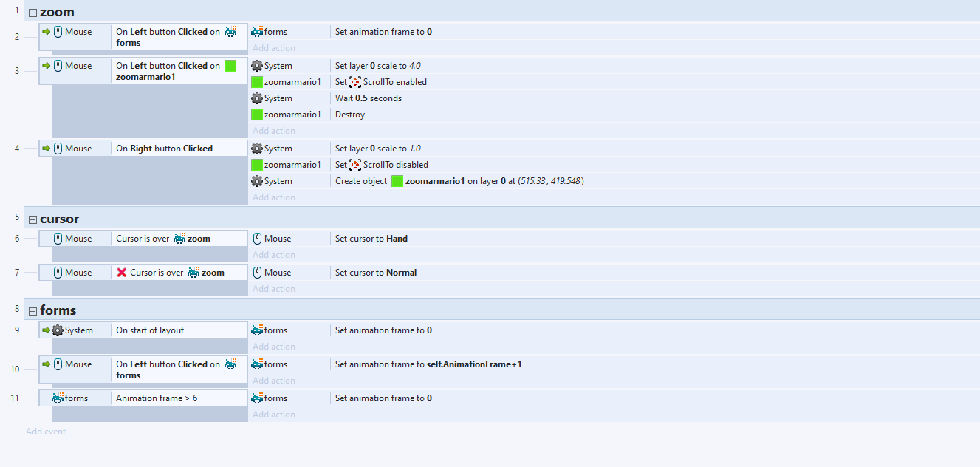This screenshot has height=467, width=980.
Task: Click Add action under event 4
Action: (x=274, y=197)
